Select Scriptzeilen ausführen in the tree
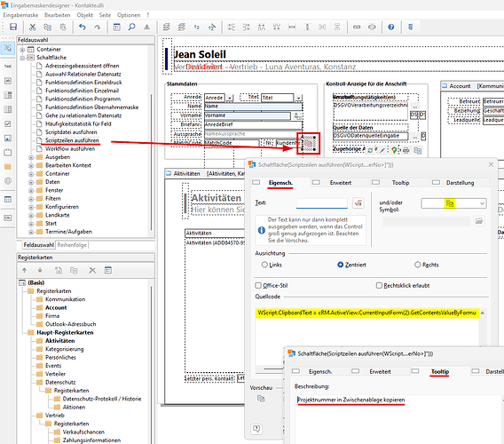The image size is (504, 444). (72, 140)
